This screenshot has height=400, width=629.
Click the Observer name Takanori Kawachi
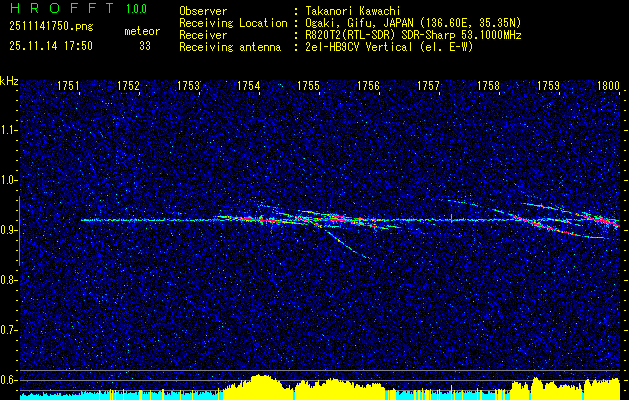(352, 11)
